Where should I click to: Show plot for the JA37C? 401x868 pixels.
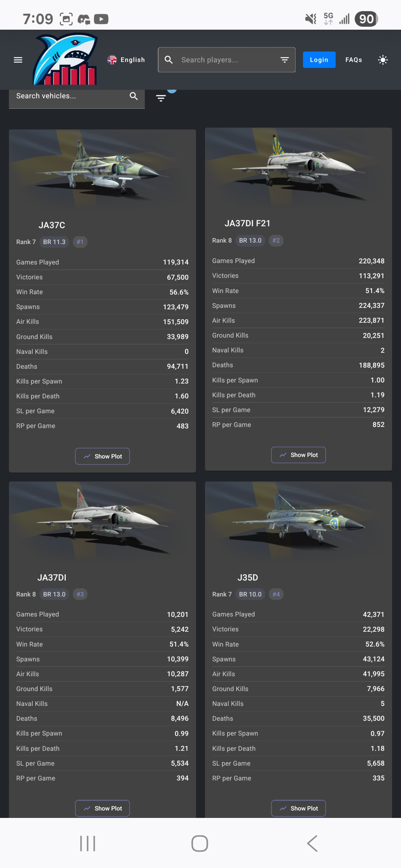click(x=102, y=456)
